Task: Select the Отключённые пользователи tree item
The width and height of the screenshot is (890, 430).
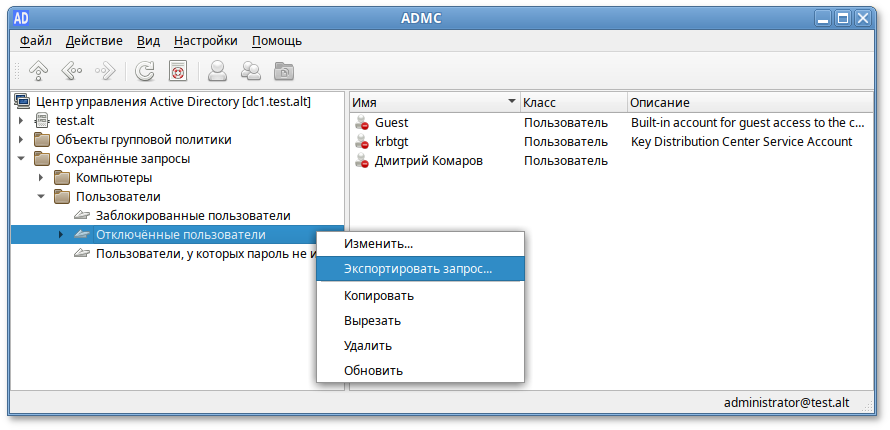Action: (x=180, y=235)
